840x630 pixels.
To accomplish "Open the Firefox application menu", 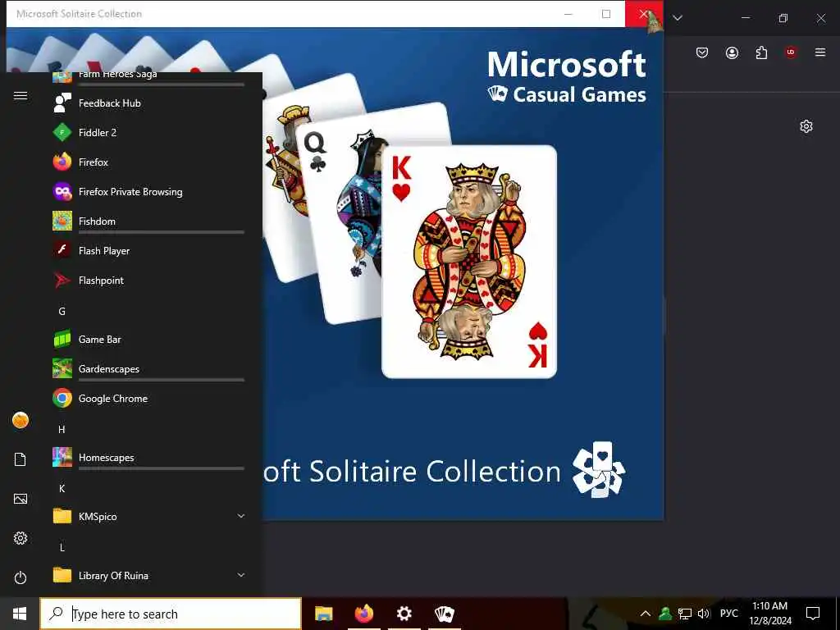I will point(820,52).
